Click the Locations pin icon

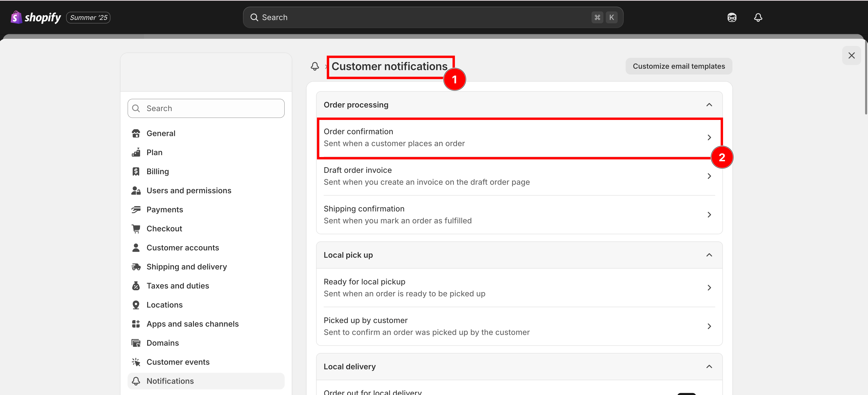click(136, 305)
